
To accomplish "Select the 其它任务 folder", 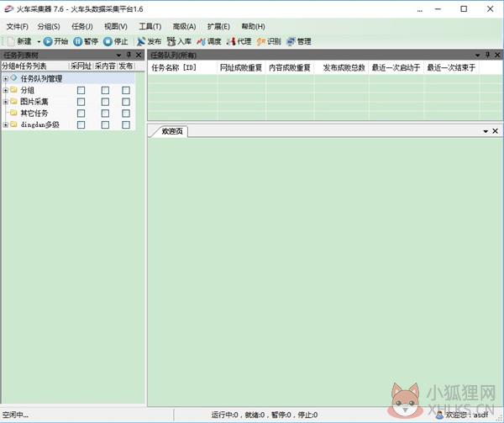I will coord(34,114).
